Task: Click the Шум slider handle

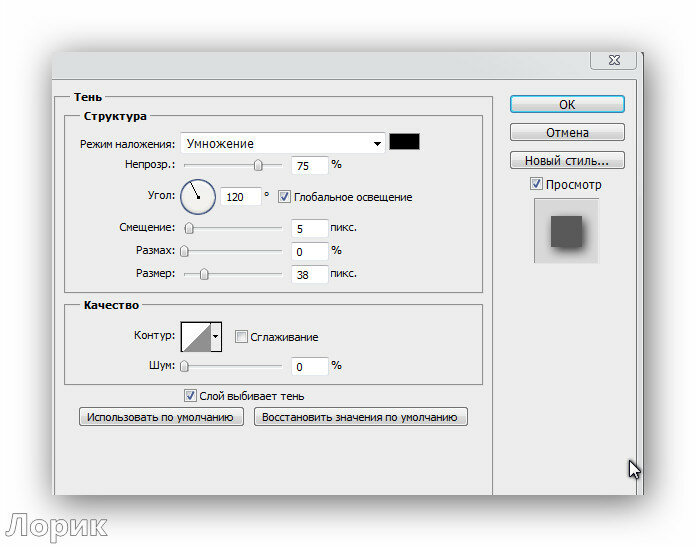Action: click(184, 366)
